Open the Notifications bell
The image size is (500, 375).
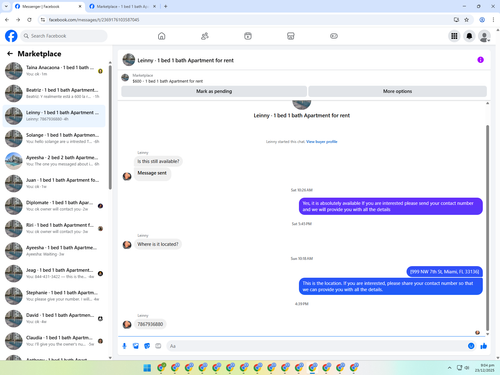(x=469, y=36)
